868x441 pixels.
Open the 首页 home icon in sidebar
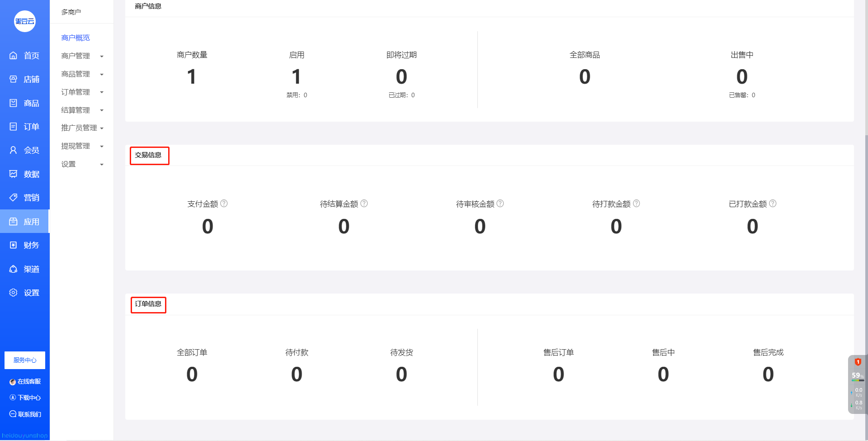pos(13,56)
